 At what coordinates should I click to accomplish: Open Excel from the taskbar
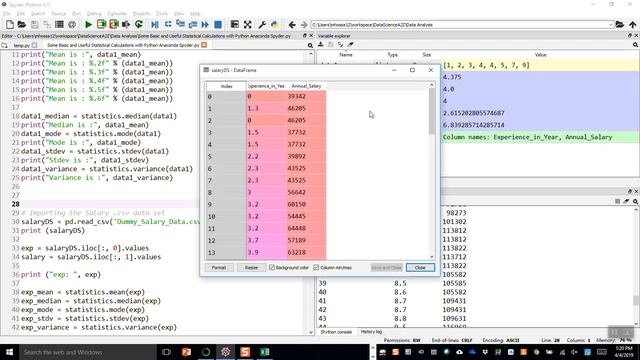(x=264, y=352)
